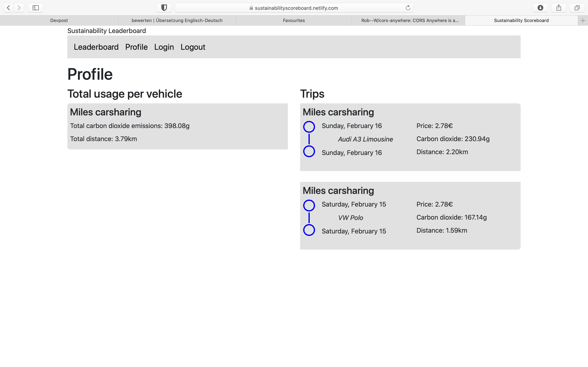Show the tab overview icon
This screenshot has width=588, height=367.
point(577,8)
